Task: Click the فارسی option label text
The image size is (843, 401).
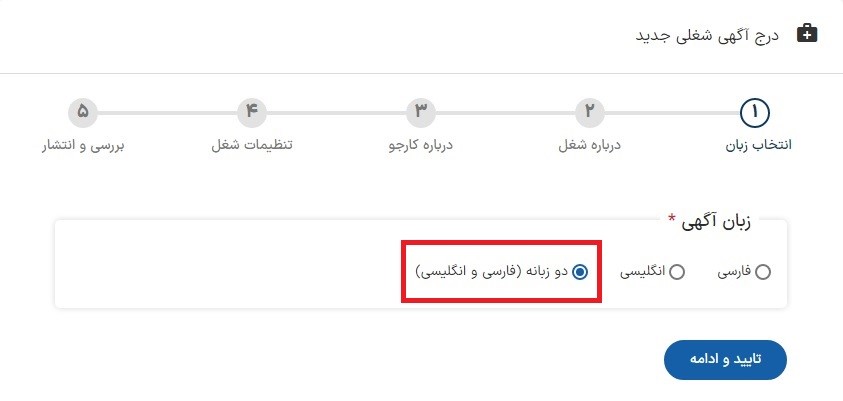Action: [x=735, y=272]
